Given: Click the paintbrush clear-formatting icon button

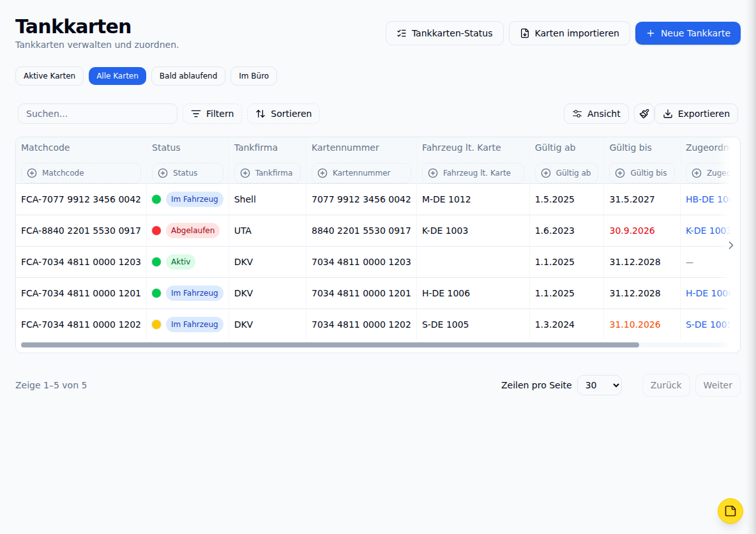Looking at the screenshot, I should click(644, 114).
